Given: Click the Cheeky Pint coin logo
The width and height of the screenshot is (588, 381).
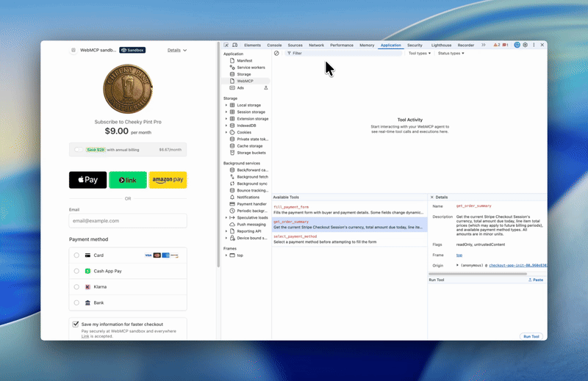Looking at the screenshot, I should click(x=128, y=89).
